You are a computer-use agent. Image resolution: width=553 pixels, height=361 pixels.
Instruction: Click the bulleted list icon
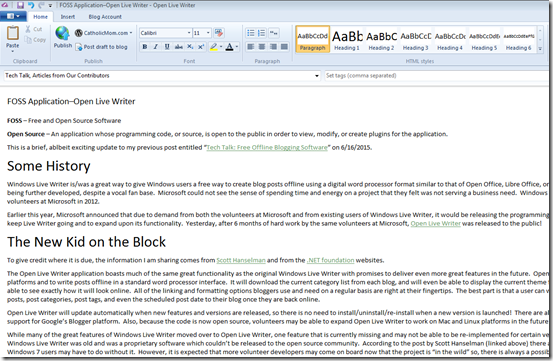point(251,33)
